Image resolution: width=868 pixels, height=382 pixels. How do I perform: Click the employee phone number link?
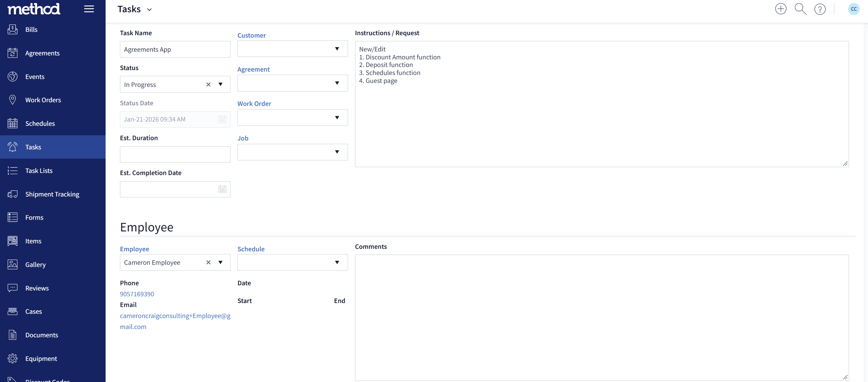137,294
